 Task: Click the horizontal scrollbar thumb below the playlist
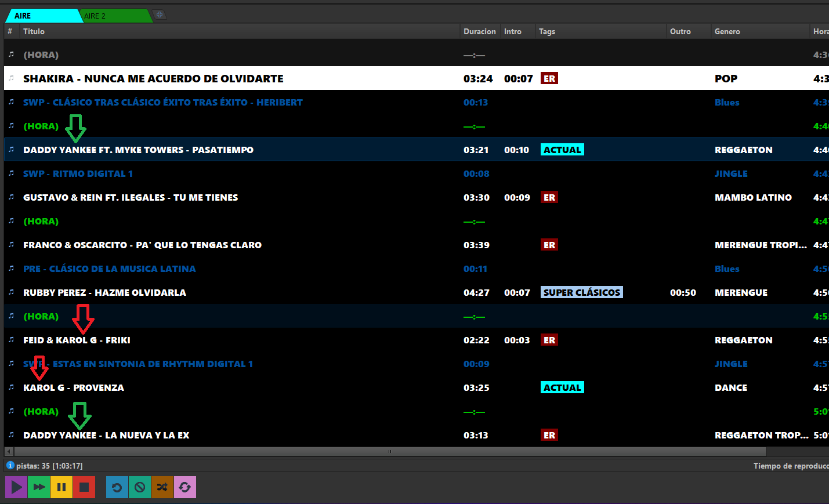click(389, 451)
